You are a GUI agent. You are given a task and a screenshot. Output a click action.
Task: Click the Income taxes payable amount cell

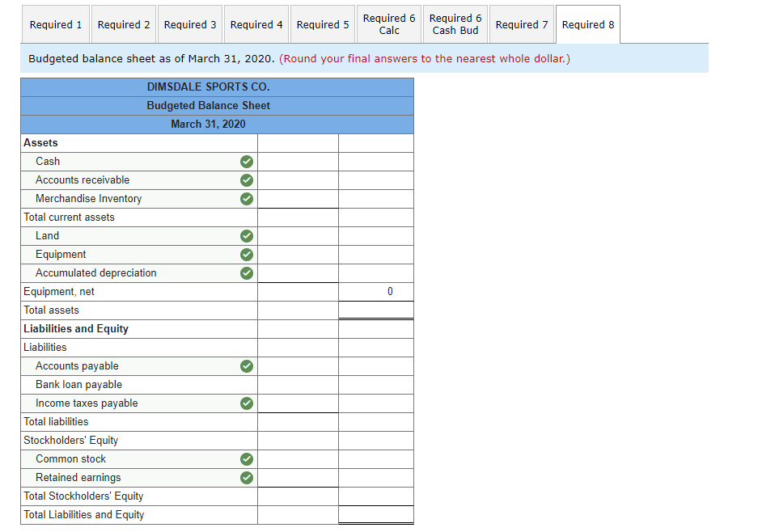pos(298,403)
